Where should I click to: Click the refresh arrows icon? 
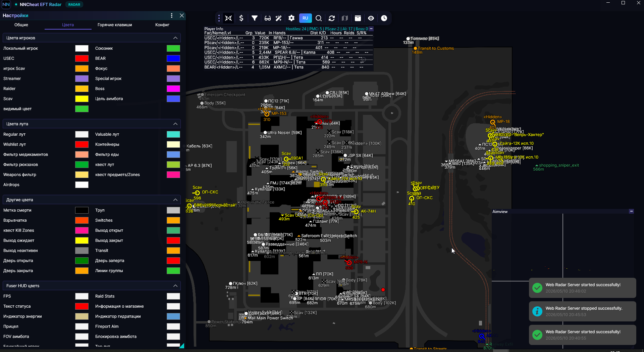pyautogui.click(x=332, y=18)
